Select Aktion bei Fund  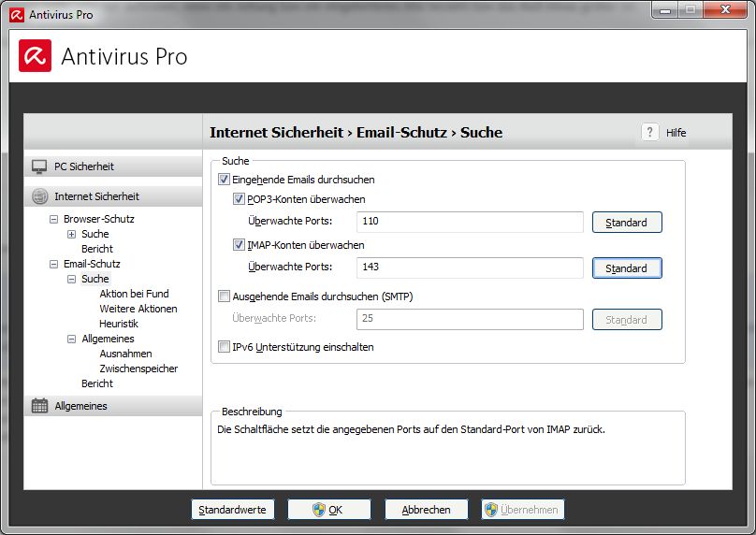134,294
